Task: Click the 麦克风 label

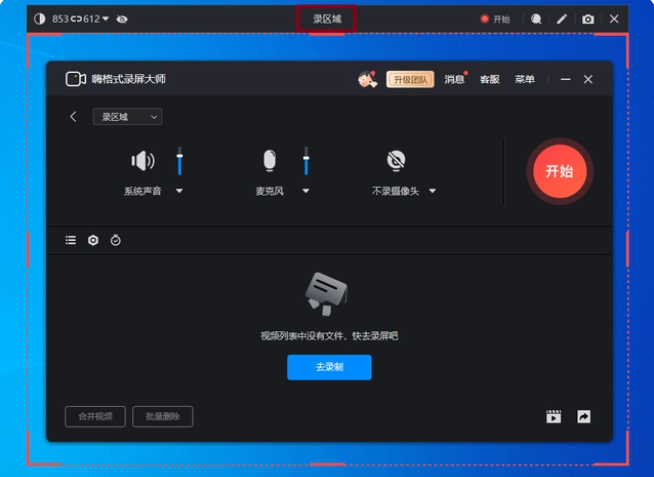Action: coord(269,191)
